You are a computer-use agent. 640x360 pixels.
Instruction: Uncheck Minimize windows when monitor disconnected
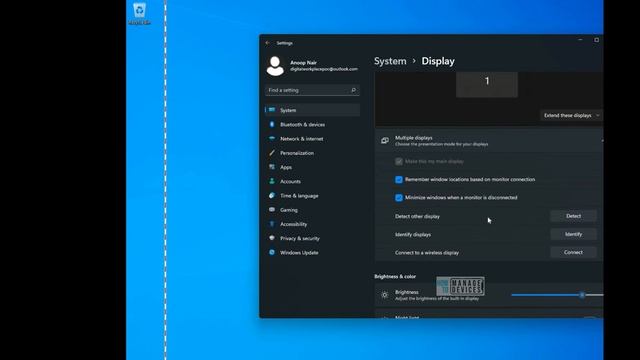(399, 198)
